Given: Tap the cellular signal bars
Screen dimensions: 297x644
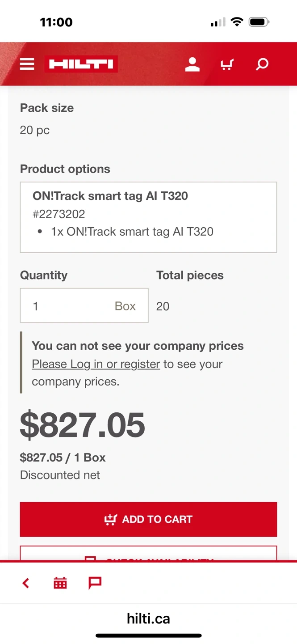Looking at the screenshot, I should pos(218,22).
